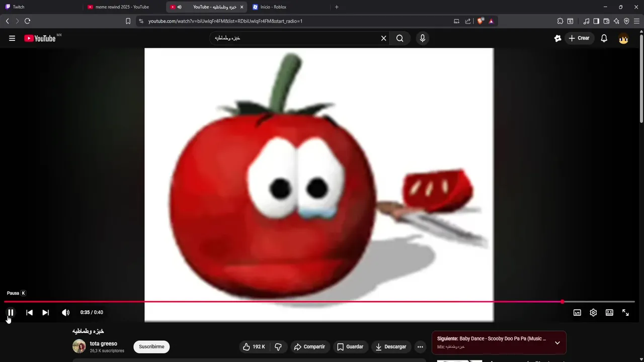Open the Brave Wallet icon

click(606, 21)
